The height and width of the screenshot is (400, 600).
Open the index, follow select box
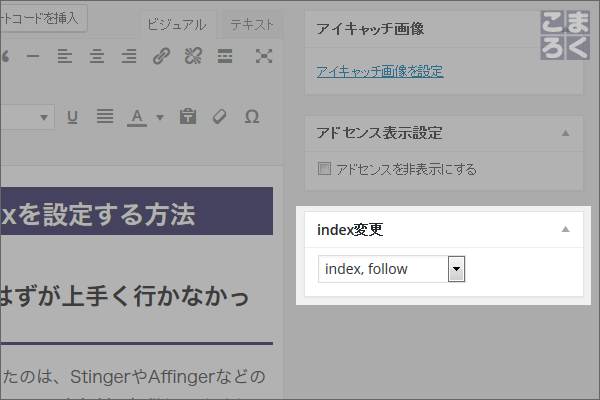click(391, 269)
